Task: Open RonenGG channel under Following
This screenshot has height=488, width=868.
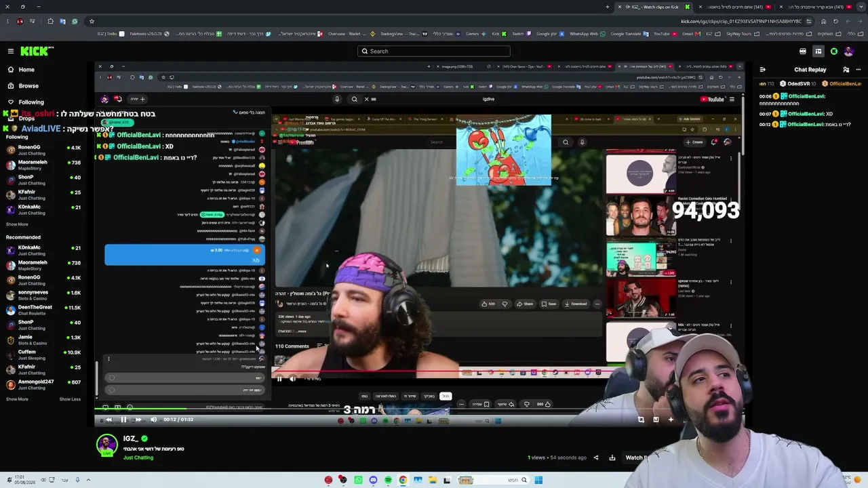Action: [x=43, y=150]
